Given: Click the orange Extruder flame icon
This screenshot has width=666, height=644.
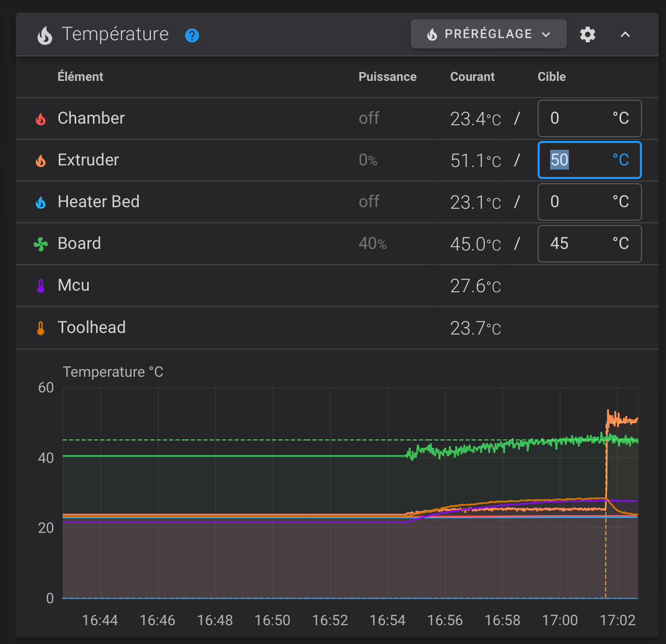Looking at the screenshot, I should [41, 161].
